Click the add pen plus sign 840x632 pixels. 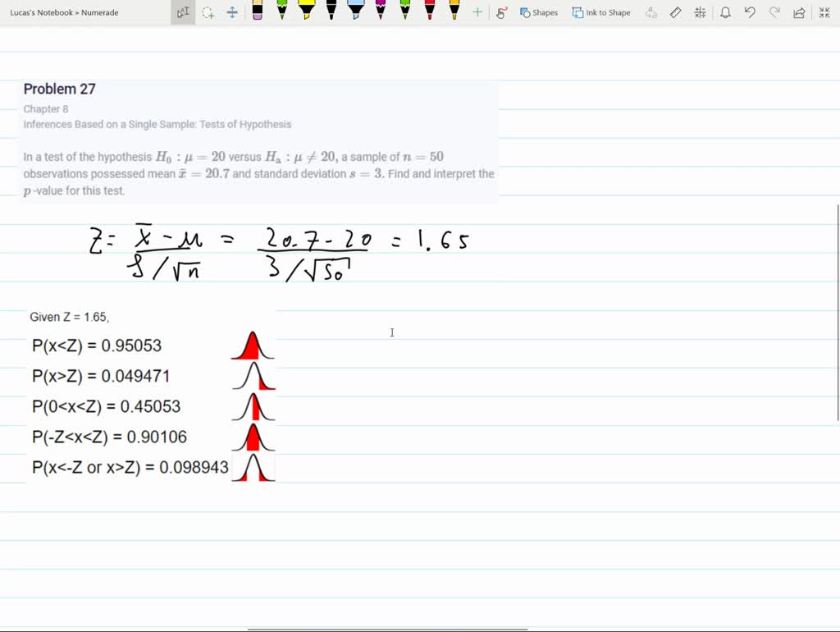(477, 12)
